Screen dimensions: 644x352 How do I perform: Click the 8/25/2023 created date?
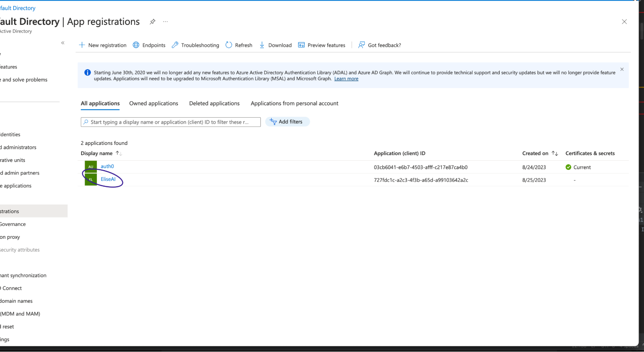(534, 180)
